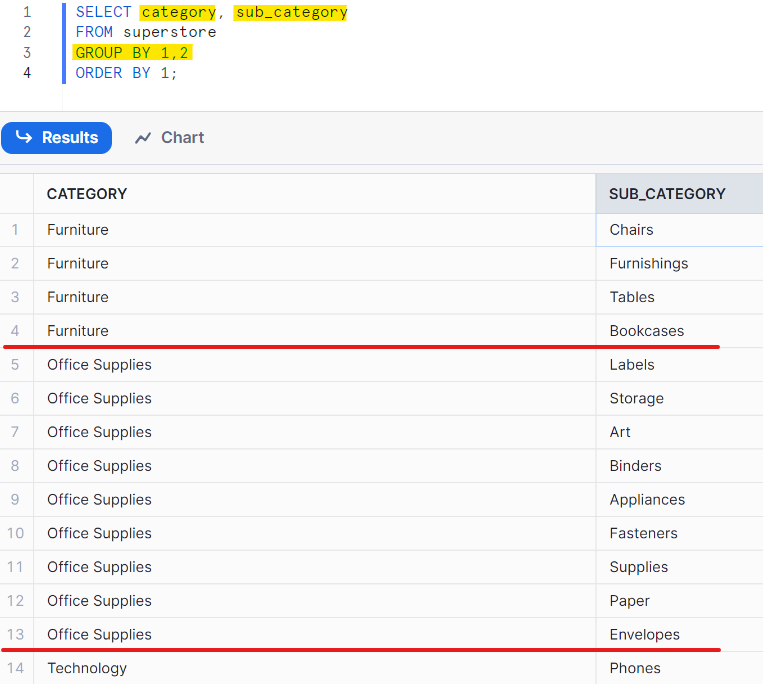Image resolution: width=763 pixels, height=684 pixels.
Task: Select the Chairs cell
Action: click(631, 230)
